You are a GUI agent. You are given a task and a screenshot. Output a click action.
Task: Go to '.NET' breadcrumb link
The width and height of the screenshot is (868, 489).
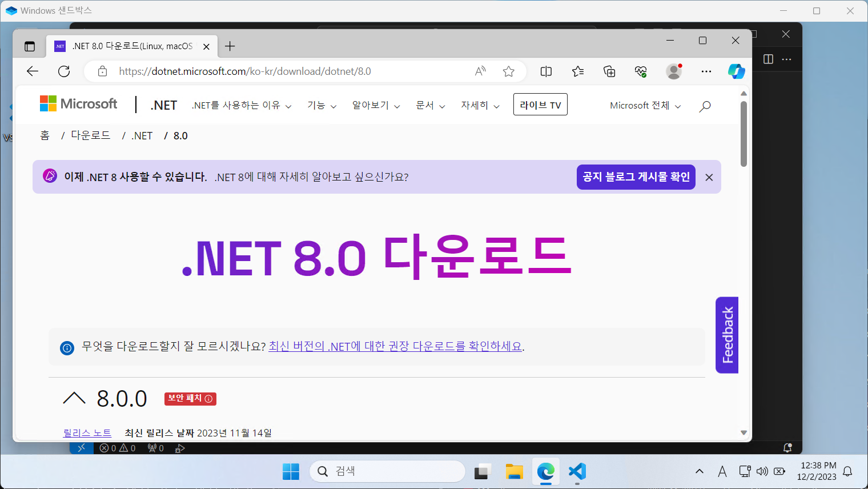[x=142, y=136]
